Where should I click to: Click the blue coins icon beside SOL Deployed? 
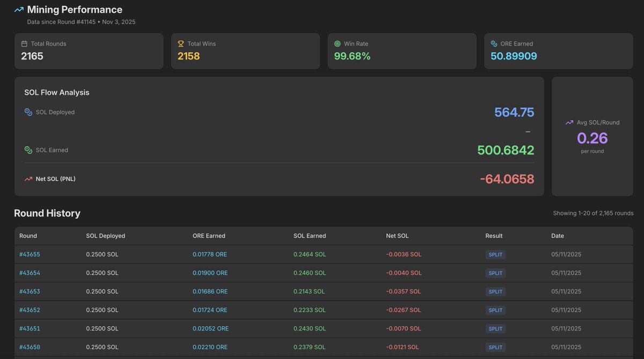pyautogui.click(x=28, y=112)
